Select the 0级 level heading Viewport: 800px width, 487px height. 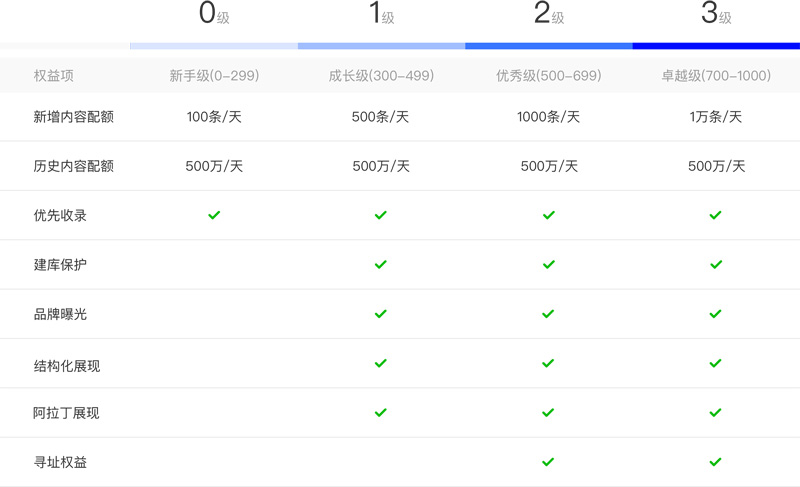[214, 14]
